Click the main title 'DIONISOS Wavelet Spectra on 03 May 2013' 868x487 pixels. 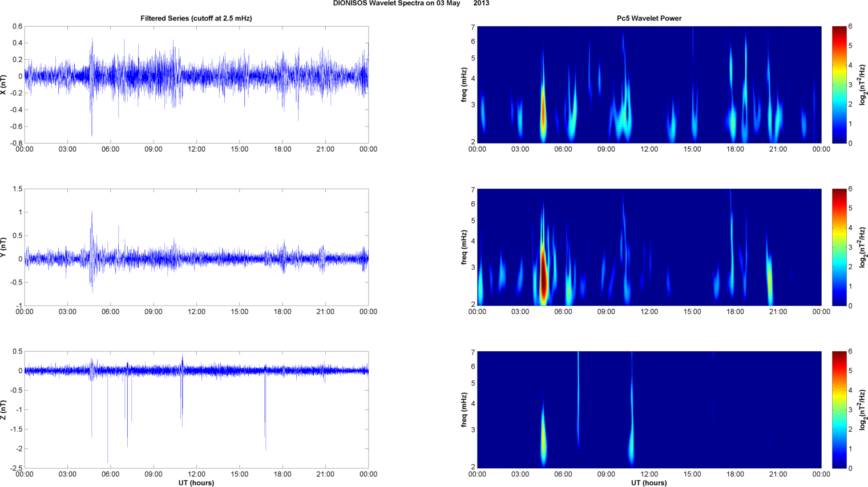click(x=411, y=3)
